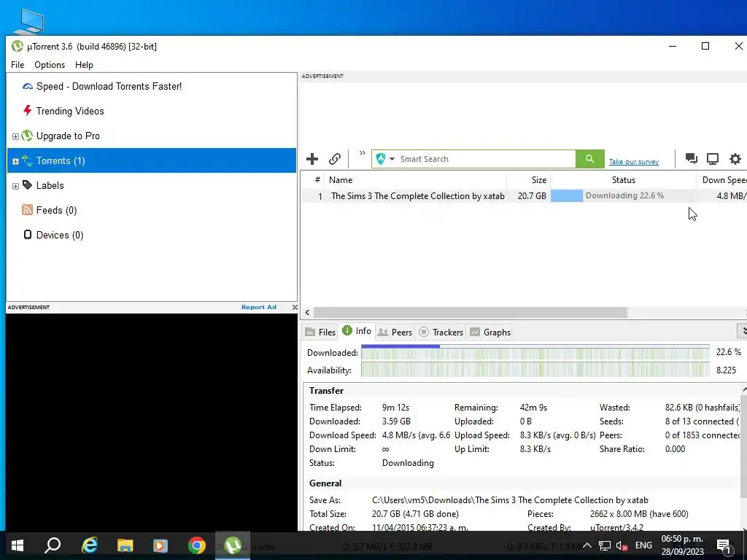Viewport: 747px width, 560px height.
Task: Open Windows taskbar search
Action: tap(53, 545)
